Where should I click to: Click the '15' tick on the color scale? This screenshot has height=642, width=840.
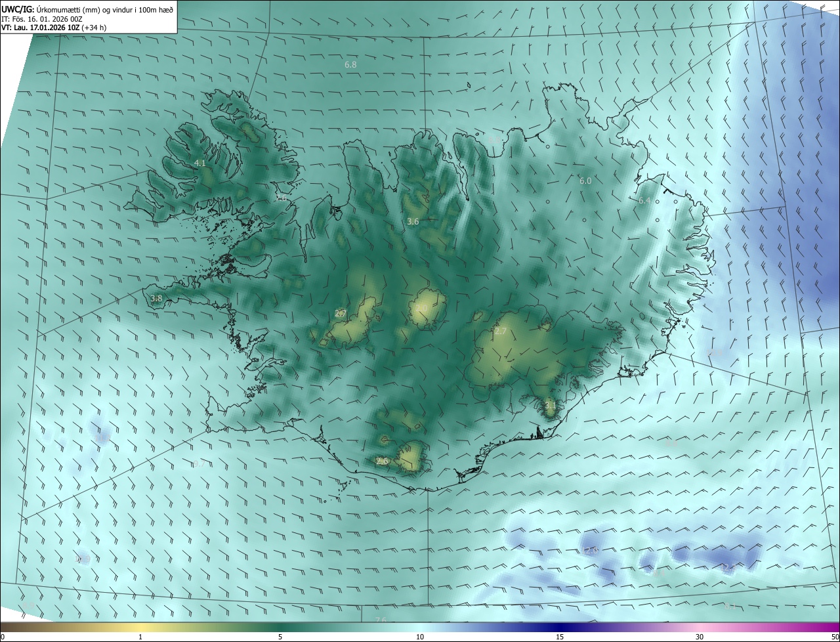tap(560, 637)
